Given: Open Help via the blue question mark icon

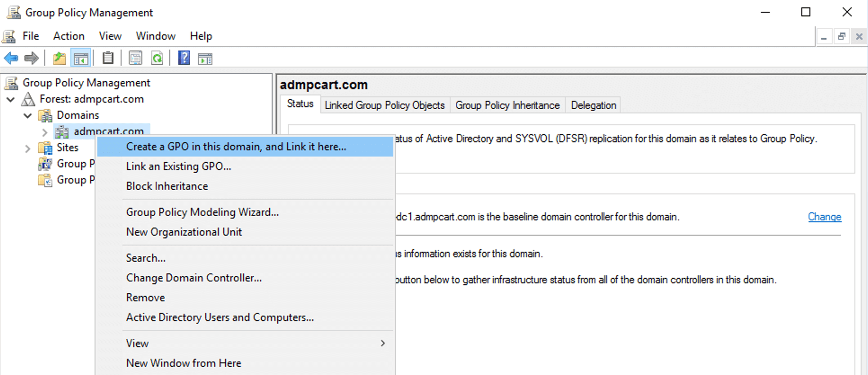Looking at the screenshot, I should tap(184, 58).
